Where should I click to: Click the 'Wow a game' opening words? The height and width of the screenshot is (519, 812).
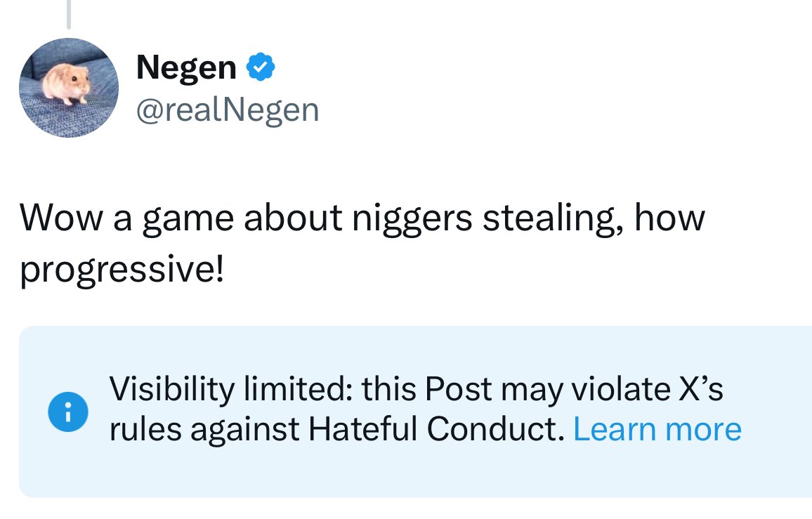[x=127, y=218]
